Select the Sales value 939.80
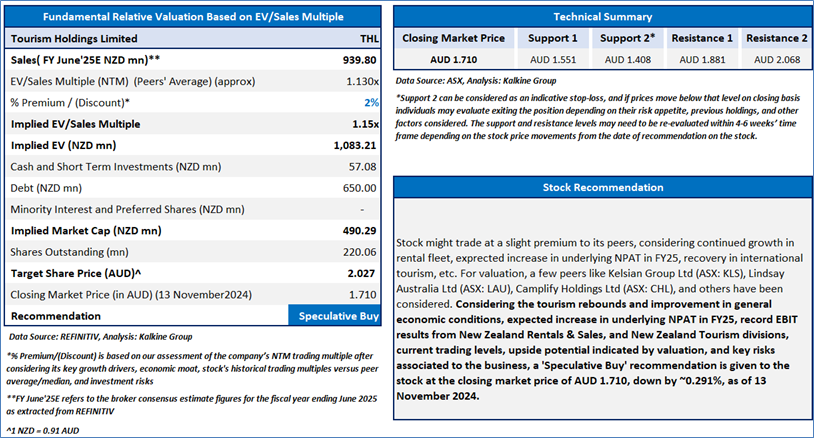Viewport: 814px width, 438px height. tap(359, 60)
